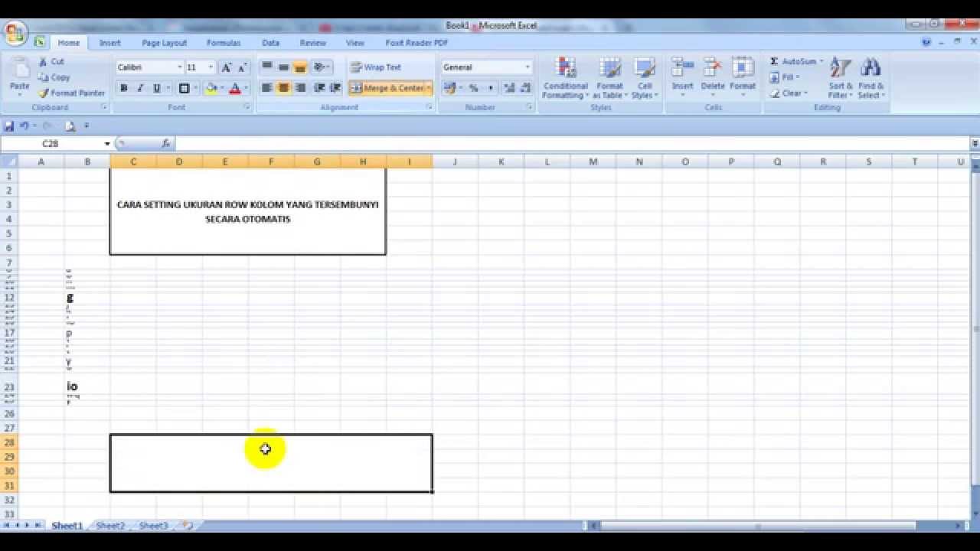This screenshot has width=980, height=551.
Task: Open Insert Function fx dialog
Action: click(165, 143)
